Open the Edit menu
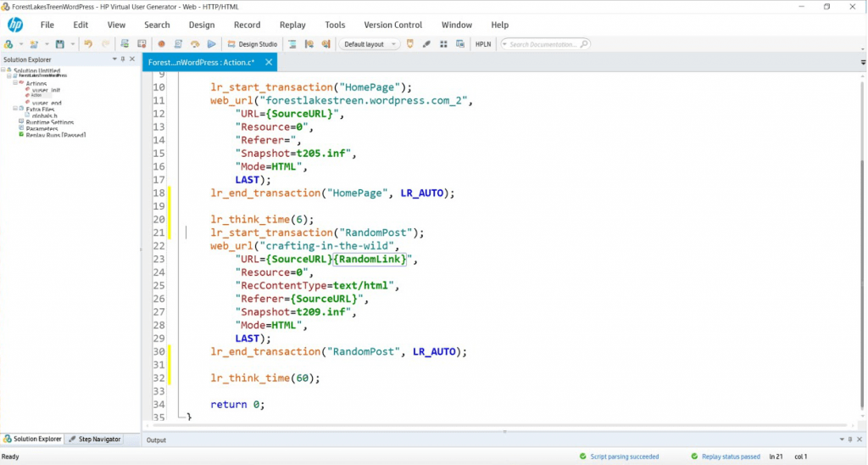868x465 pixels. [x=81, y=25]
